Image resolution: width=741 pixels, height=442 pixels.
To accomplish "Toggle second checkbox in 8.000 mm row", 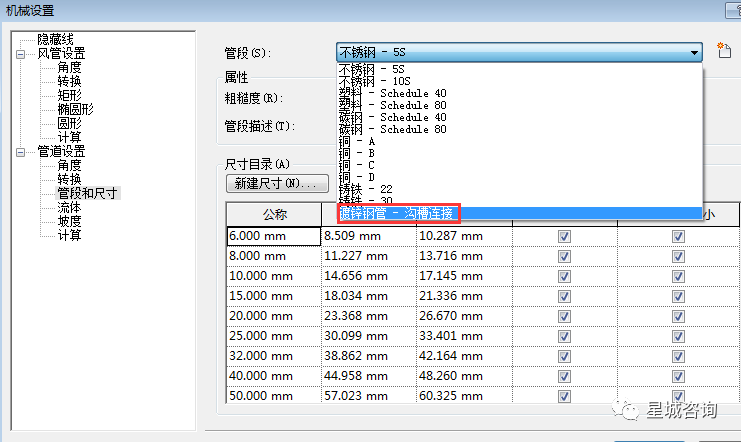I will [x=678, y=256].
